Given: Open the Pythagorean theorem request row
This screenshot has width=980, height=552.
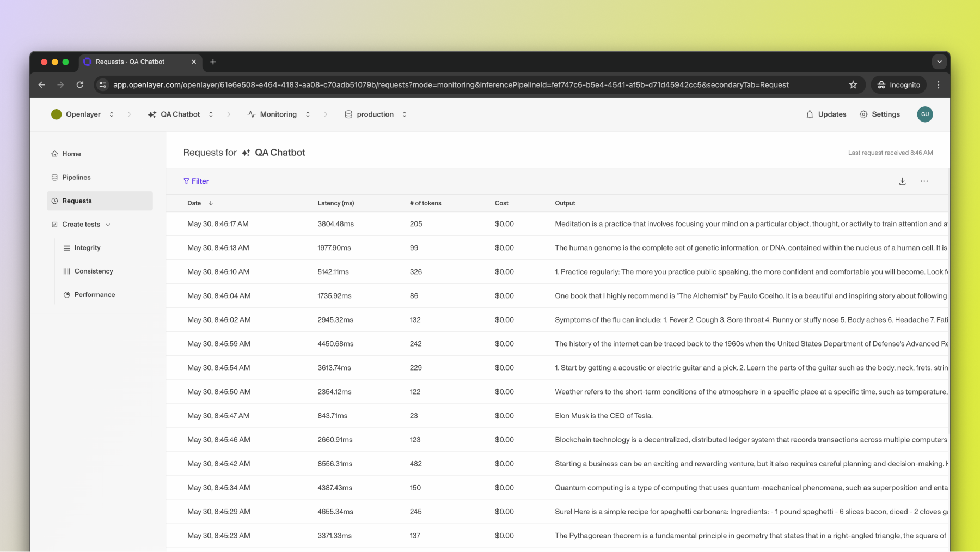Looking at the screenshot, I should [558, 535].
